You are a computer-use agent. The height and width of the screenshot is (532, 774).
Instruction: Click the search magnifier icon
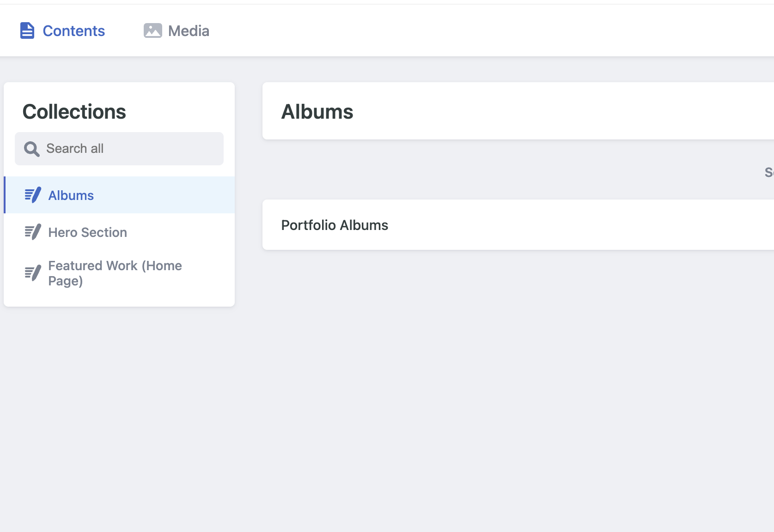tap(32, 149)
